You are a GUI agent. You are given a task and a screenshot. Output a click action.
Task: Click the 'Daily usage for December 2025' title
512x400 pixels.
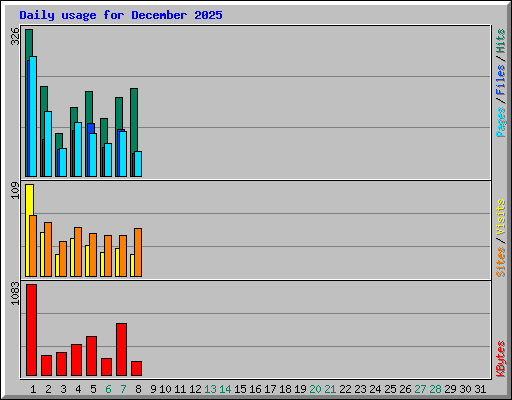pos(121,15)
